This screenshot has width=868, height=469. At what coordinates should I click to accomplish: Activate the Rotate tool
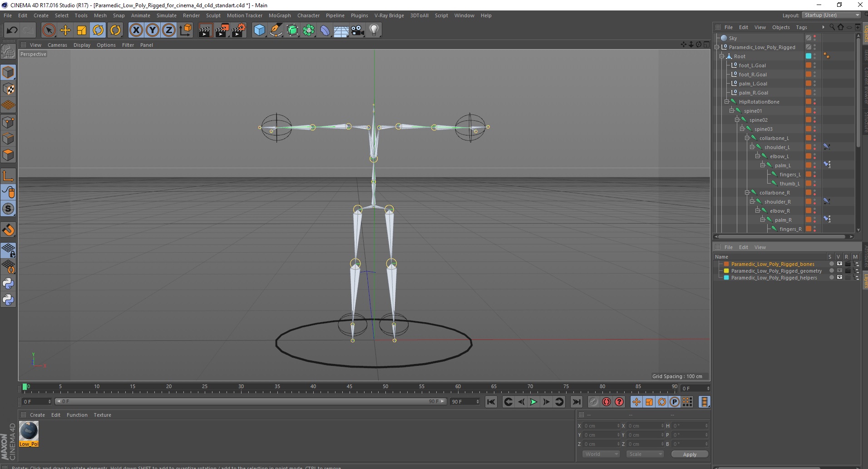pos(98,30)
